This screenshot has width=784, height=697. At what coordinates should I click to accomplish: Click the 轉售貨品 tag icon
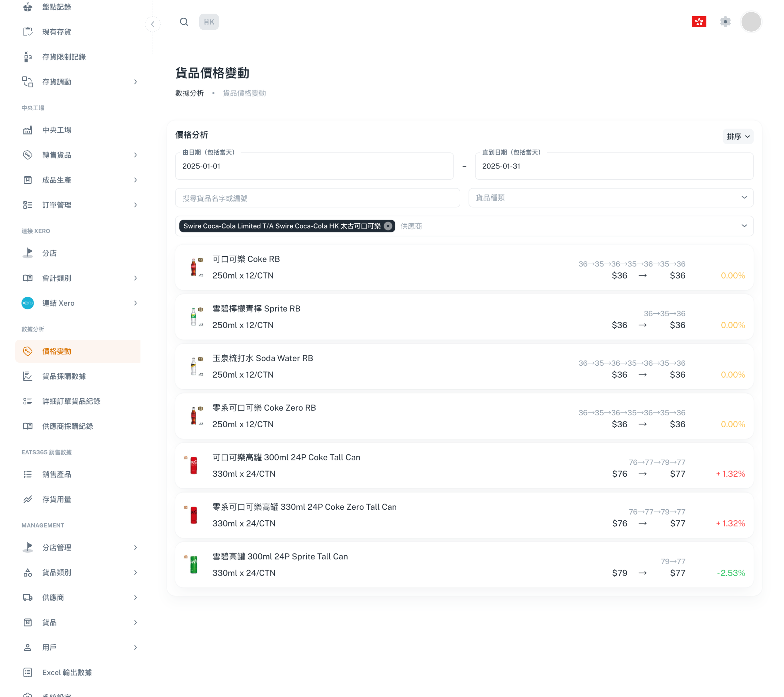[27, 155]
